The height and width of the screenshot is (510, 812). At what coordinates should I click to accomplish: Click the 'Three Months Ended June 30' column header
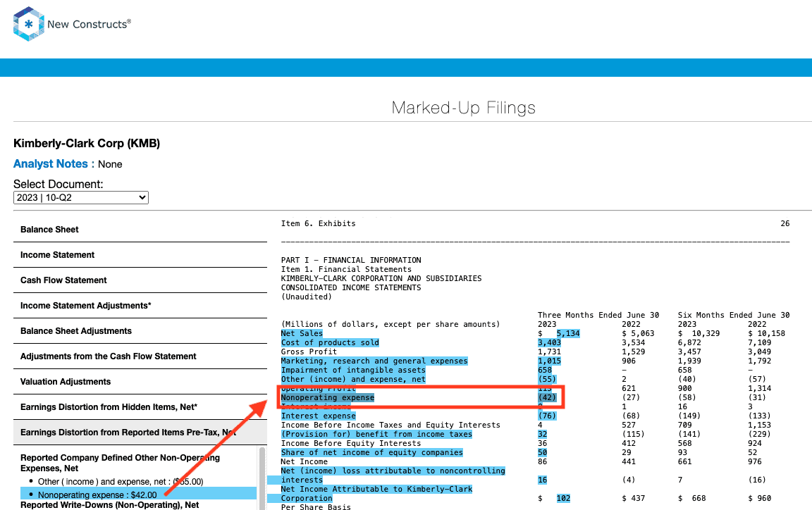(x=598, y=316)
